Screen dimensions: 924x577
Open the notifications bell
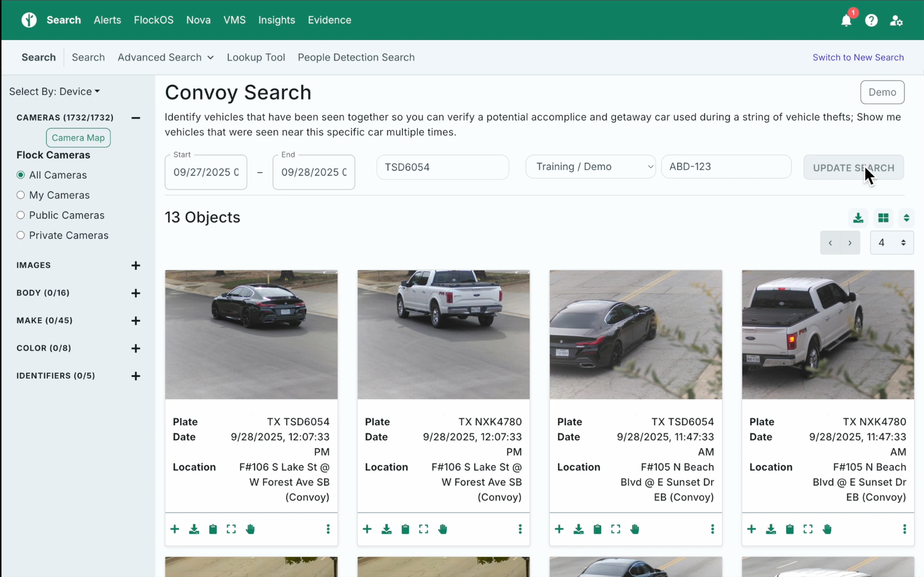[x=846, y=21]
